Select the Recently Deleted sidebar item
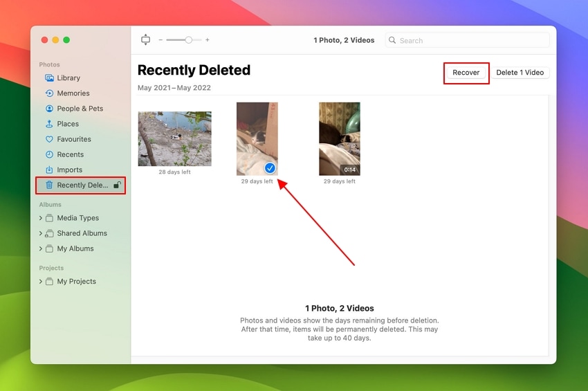The height and width of the screenshot is (391, 588). 80,185
